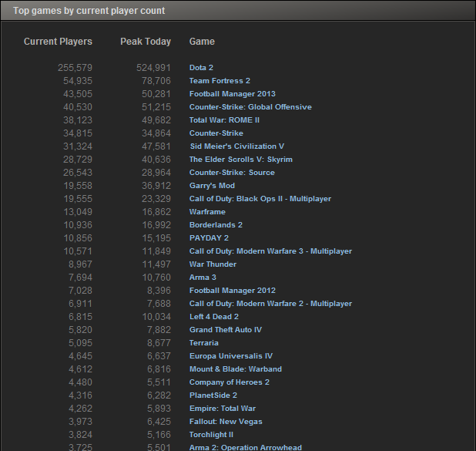The image size is (476, 451).
Task: Open Sid Meier's Civilization V link
Action: (237, 146)
